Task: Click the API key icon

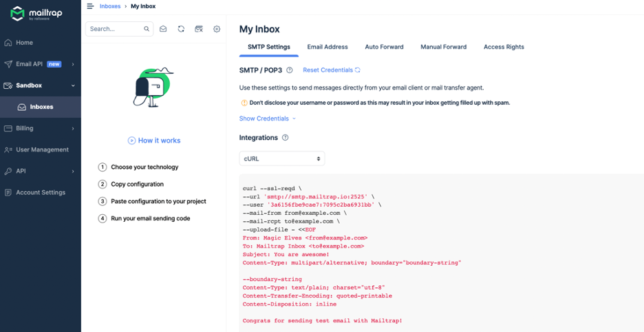Action: [8, 171]
